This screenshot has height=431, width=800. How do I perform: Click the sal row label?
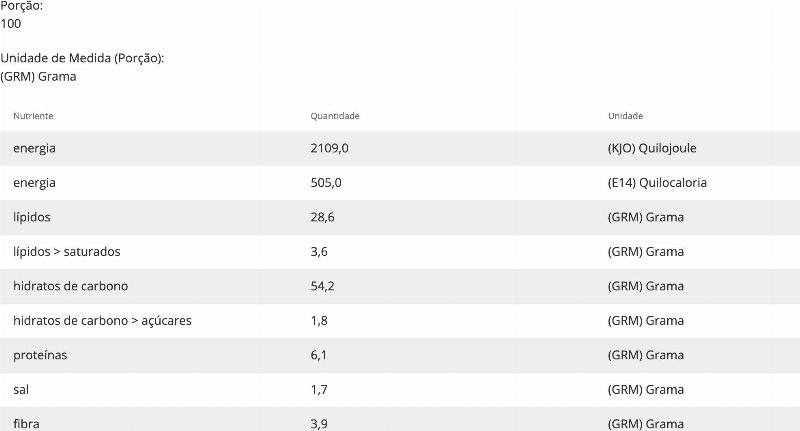(21, 390)
